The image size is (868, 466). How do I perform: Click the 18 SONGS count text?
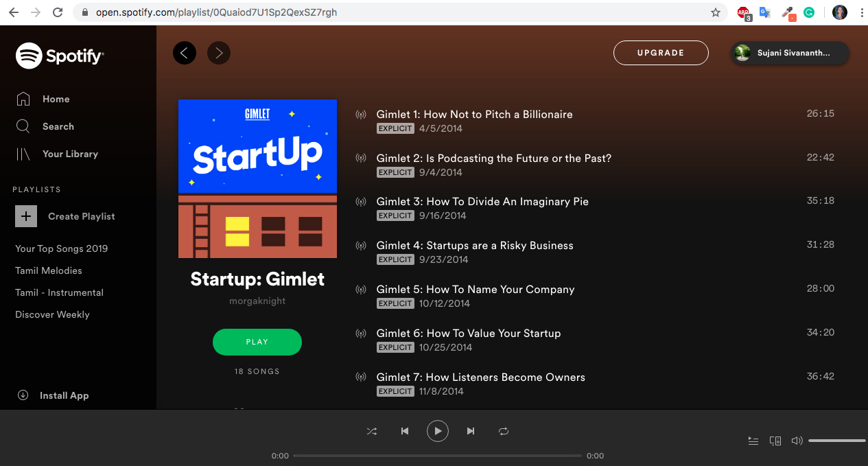(257, 371)
